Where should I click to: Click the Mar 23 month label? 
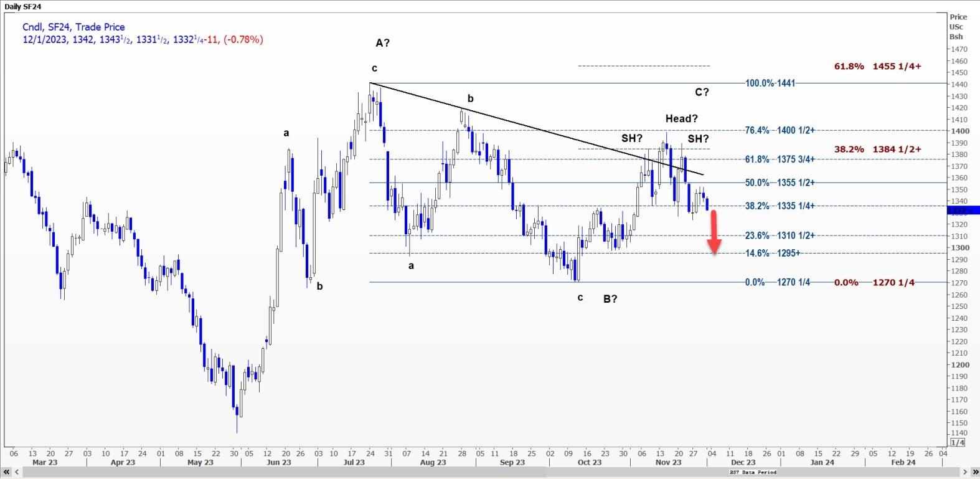coord(45,462)
